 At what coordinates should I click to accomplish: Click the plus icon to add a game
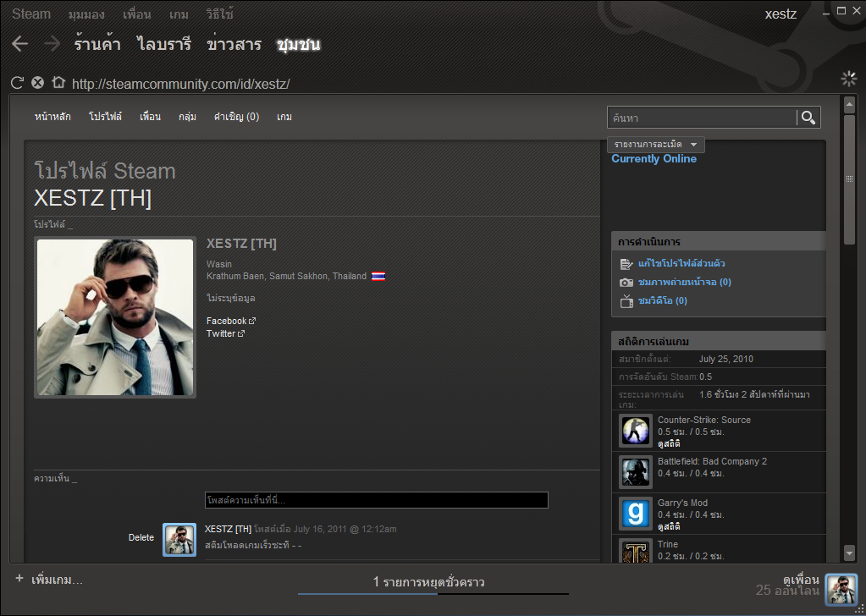(x=19, y=579)
